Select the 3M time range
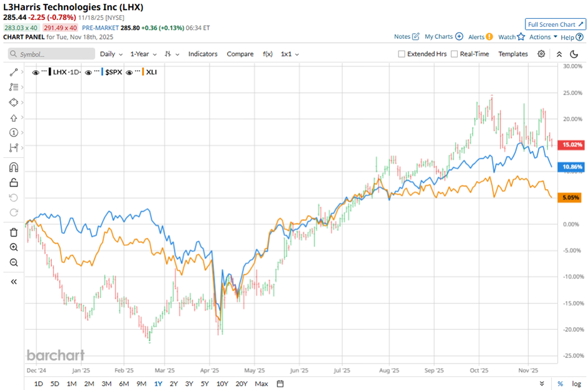Viewport: 588px width, 390px height. pyautogui.click(x=106, y=384)
